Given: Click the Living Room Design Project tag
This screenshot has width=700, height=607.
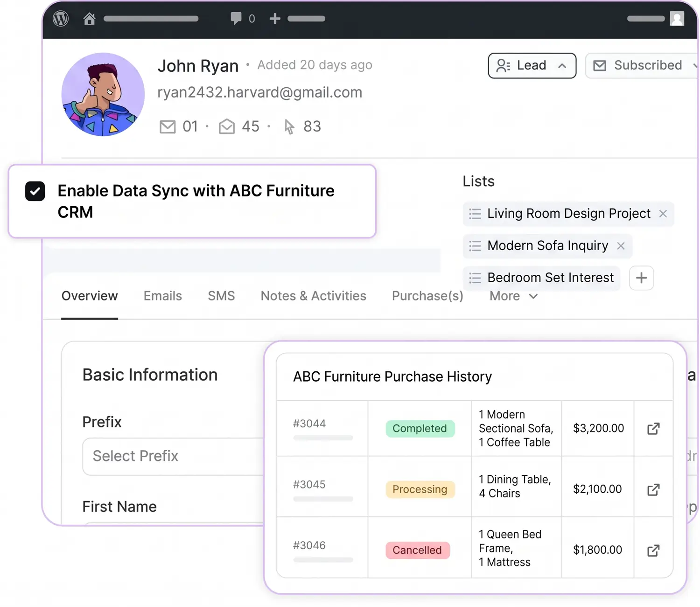Looking at the screenshot, I should 568,214.
